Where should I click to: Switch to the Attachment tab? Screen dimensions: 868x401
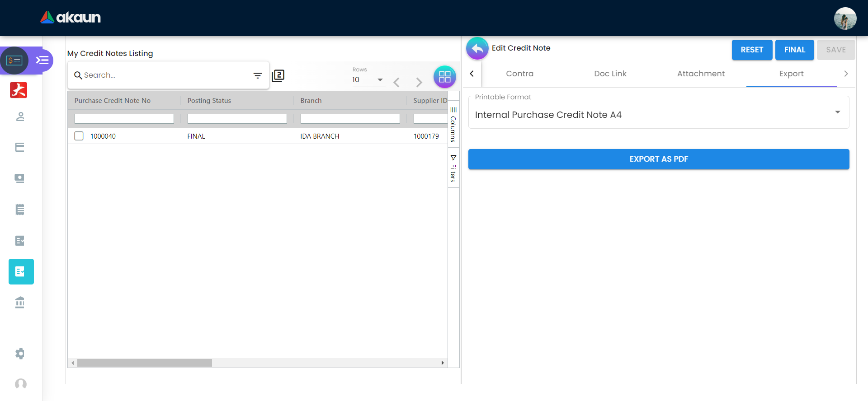tap(700, 74)
